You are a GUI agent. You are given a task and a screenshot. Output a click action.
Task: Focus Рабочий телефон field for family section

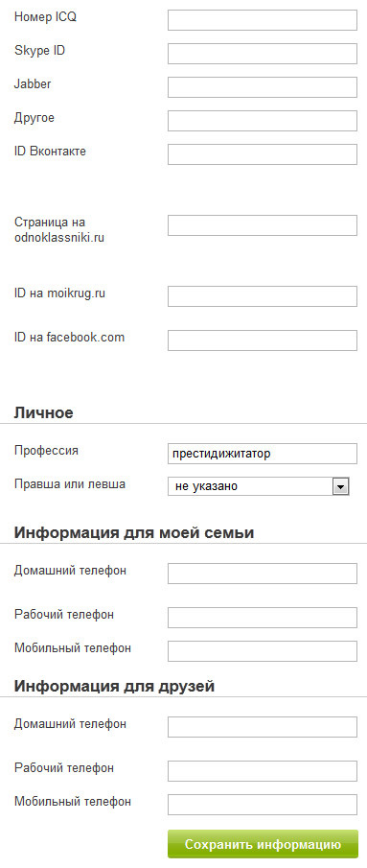click(263, 618)
